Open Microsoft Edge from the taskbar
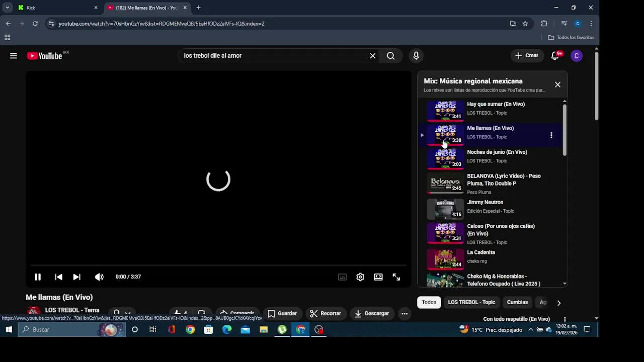644x362 pixels. coord(227,330)
